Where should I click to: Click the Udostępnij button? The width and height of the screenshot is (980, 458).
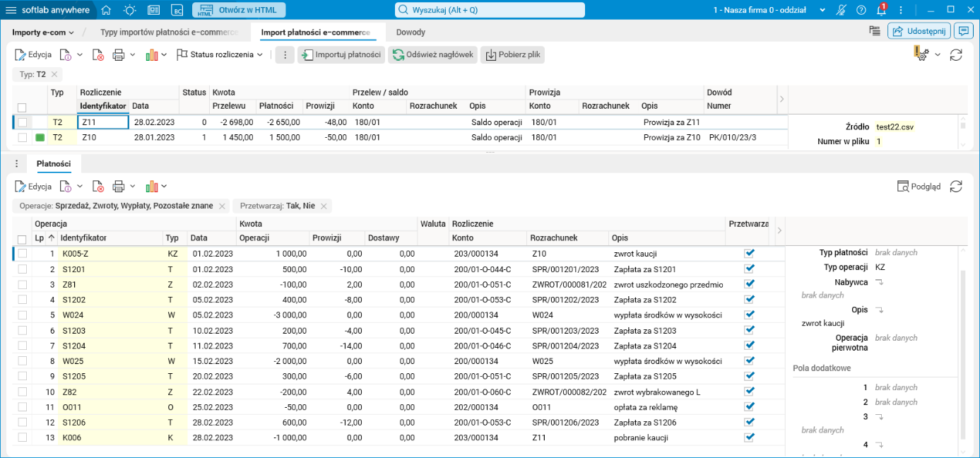(x=919, y=31)
